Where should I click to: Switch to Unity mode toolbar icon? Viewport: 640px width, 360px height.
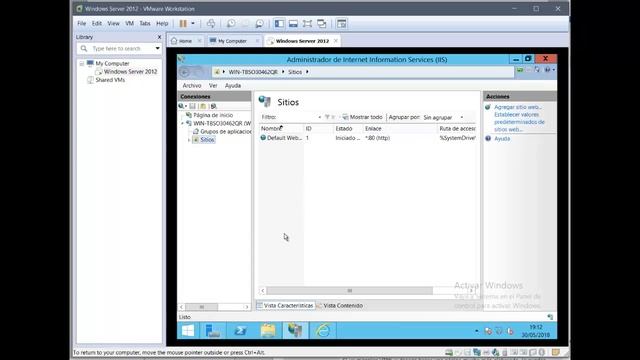click(x=322, y=24)
